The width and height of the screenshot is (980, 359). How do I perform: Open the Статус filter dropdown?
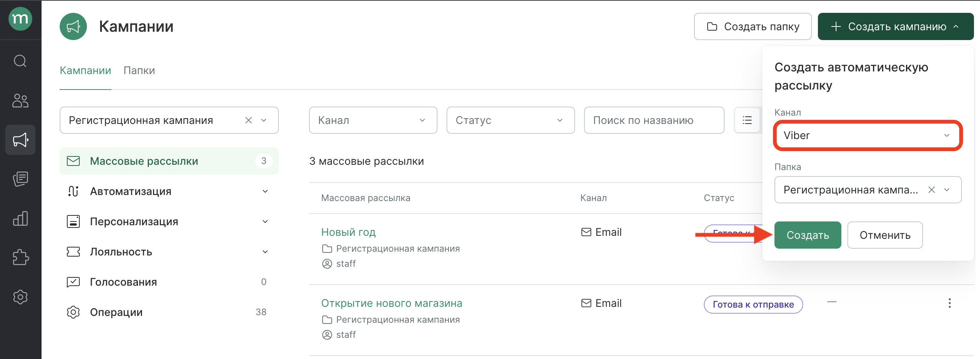click(x=510, y=120)
